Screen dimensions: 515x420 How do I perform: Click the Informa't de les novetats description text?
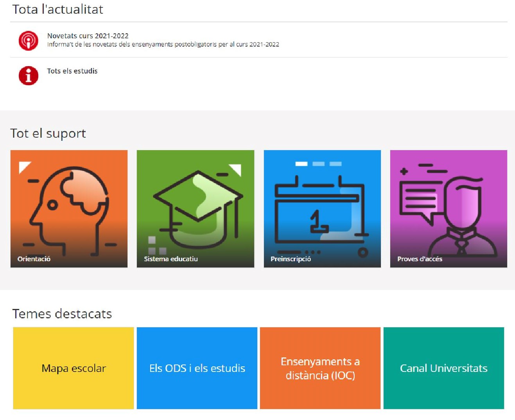point(163,45)
